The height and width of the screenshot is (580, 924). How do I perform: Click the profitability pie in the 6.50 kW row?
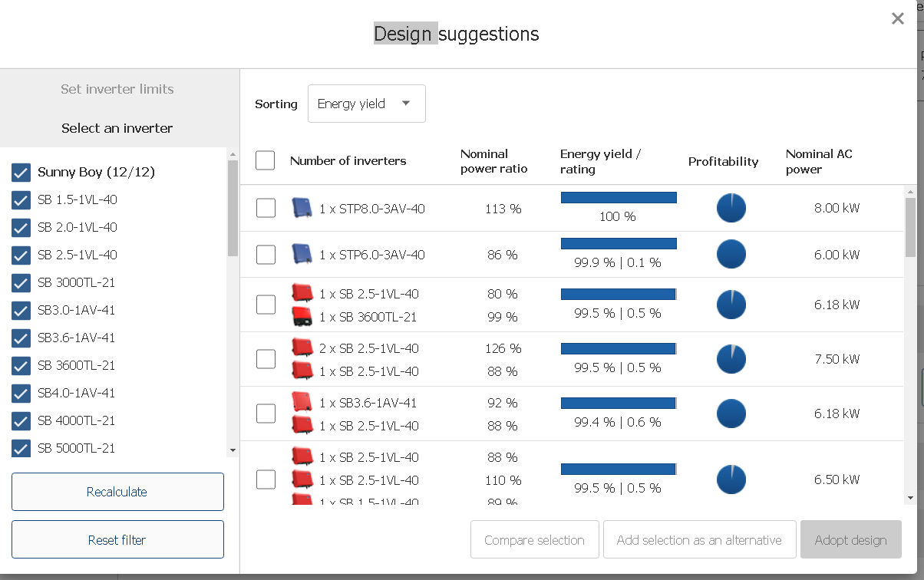pyautogui.click(x=731, y=479)
